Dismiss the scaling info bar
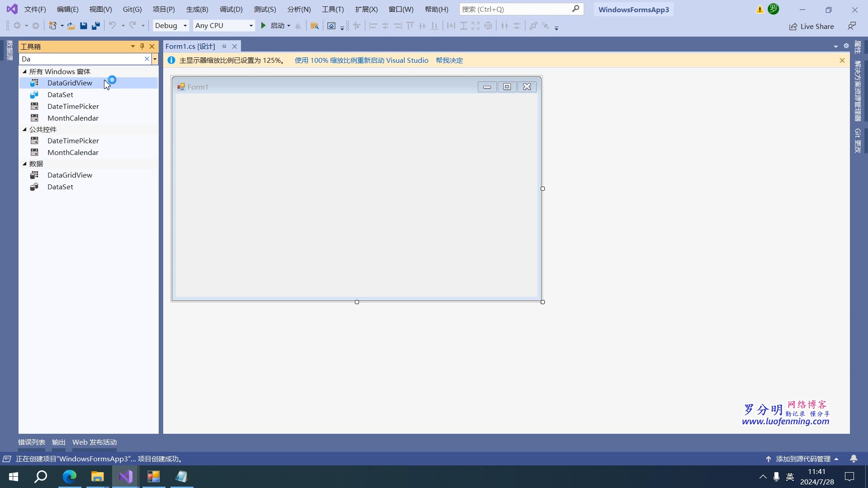Image resolution: width=868 pixels, height=488 pixels. click(842, 60)
